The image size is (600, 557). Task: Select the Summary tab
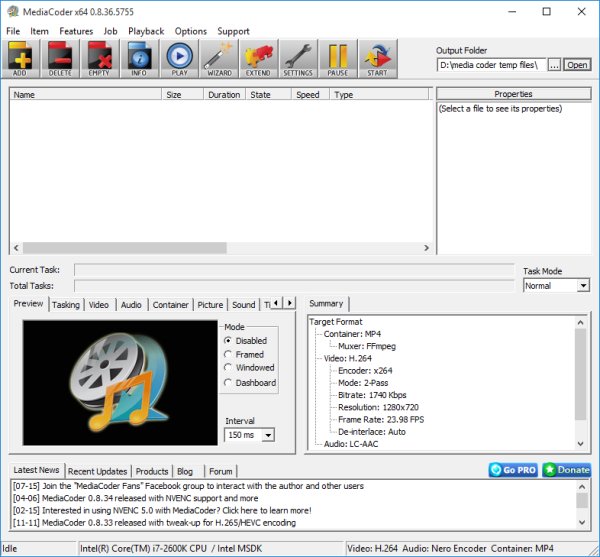[326, 304]
